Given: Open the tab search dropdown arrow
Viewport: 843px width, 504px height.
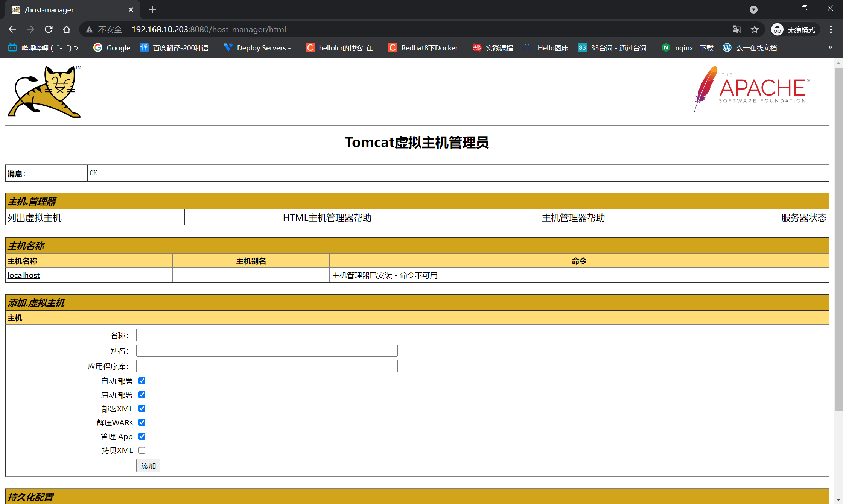Looking at the screenshot, I should [753, 9].
